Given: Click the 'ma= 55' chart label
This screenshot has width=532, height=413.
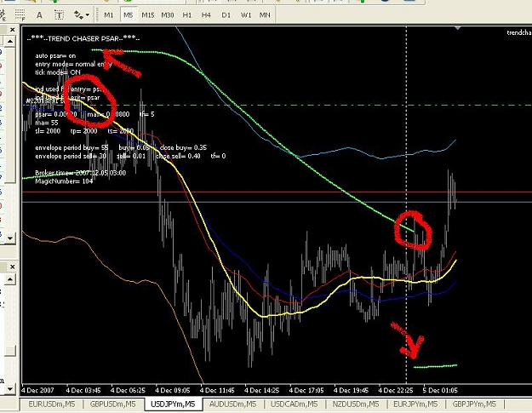Looking at the screenshot, I should [47, 123].
